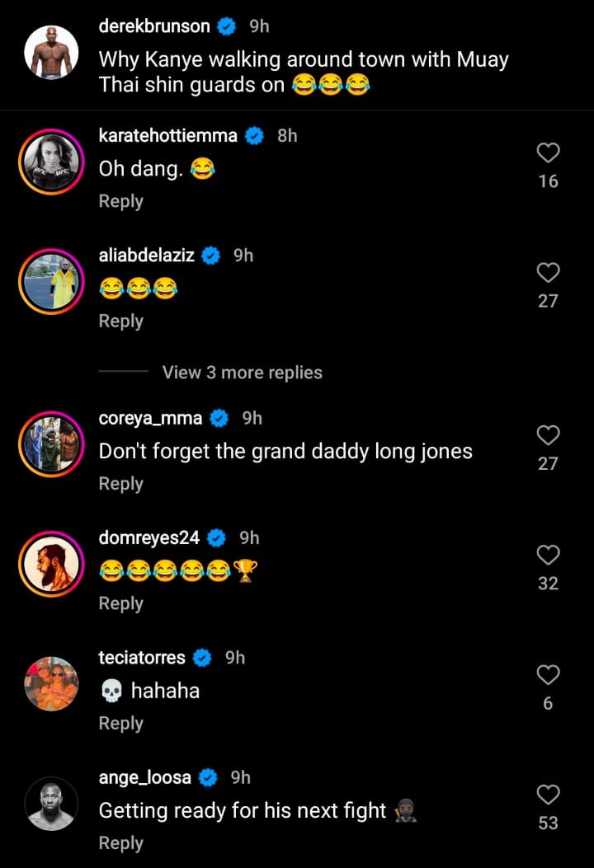
Task: Like aliabdelaziz's laughing emoji comment
Action: click(x=548, y=273)
